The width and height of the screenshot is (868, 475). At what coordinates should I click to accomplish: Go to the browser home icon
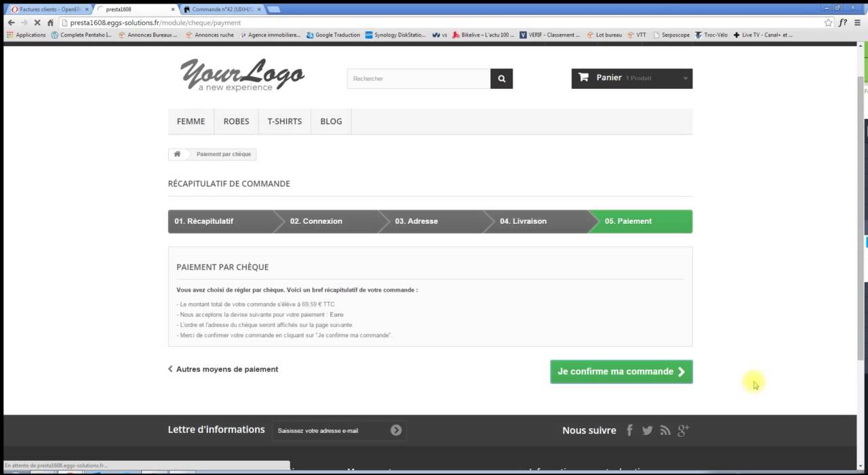(50, 22)
